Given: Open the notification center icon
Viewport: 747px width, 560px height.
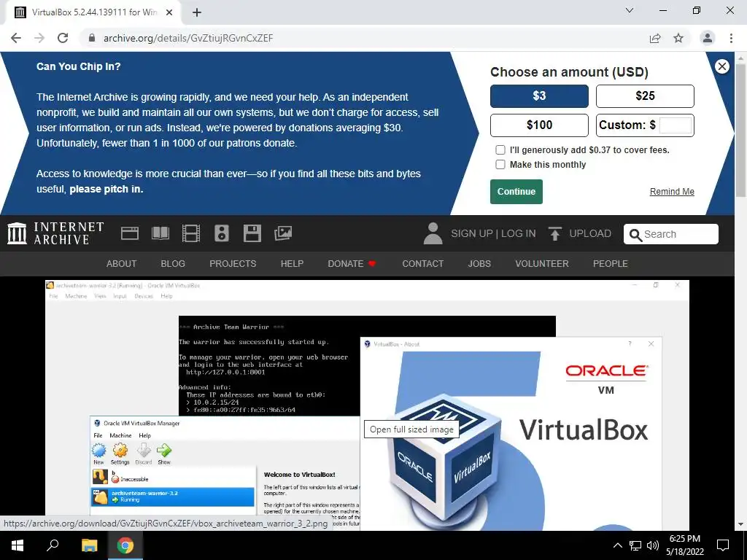Looking at the screenshot, I should (x=723, y=545).
